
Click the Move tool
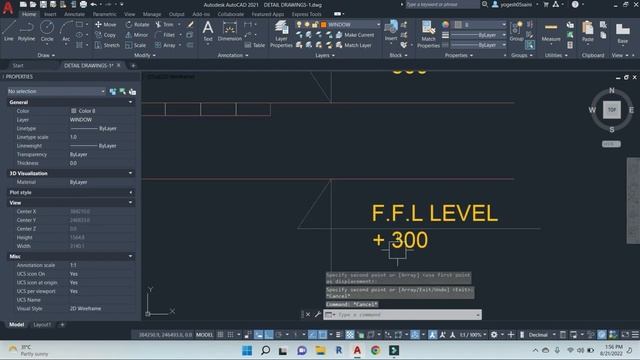[106, 24]
